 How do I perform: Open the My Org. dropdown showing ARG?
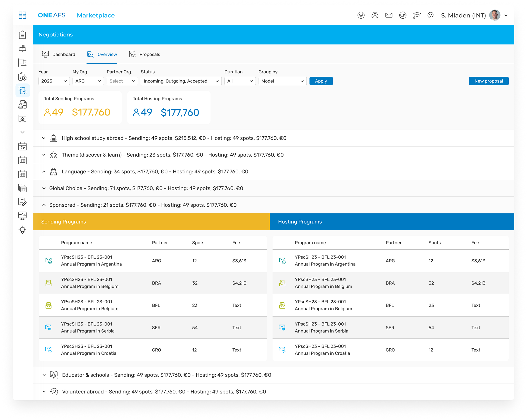pos(88,81)
